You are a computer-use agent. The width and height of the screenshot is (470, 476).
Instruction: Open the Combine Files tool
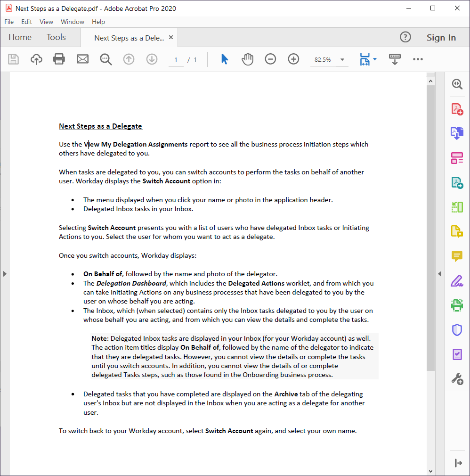457,133
